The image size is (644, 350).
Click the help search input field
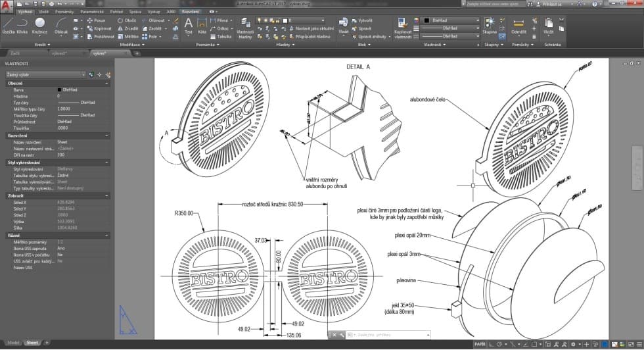(494, 4)
